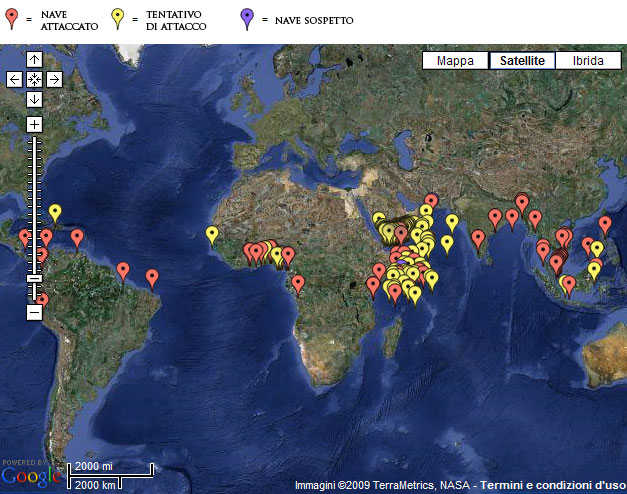Click the Google logo
Screen dimensions: 627x494
31,476
